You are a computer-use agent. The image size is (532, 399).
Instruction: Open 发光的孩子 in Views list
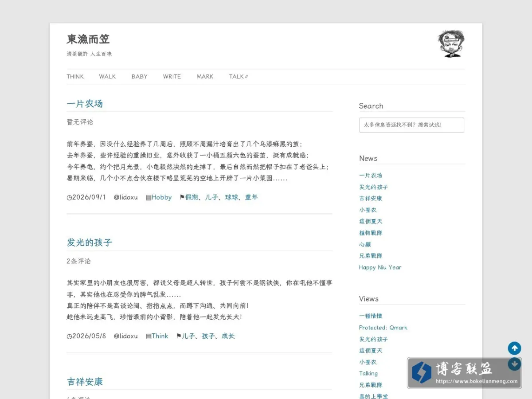[x=373, y=339]
